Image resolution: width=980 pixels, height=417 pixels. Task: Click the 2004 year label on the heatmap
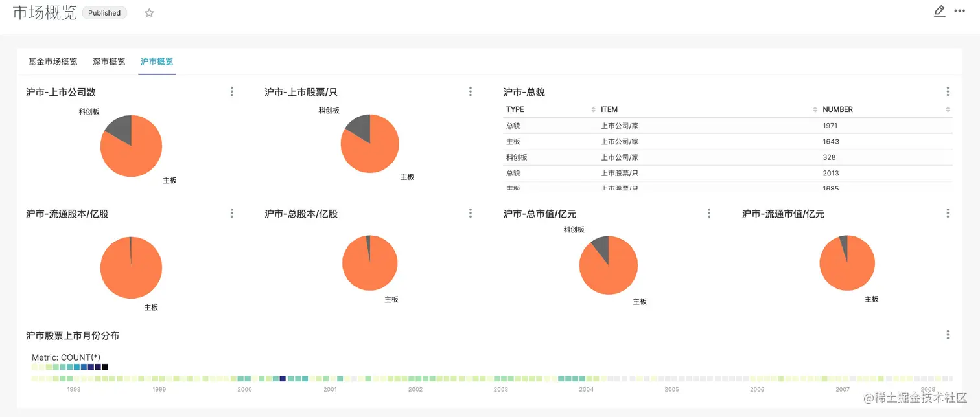tap(587, 389)
